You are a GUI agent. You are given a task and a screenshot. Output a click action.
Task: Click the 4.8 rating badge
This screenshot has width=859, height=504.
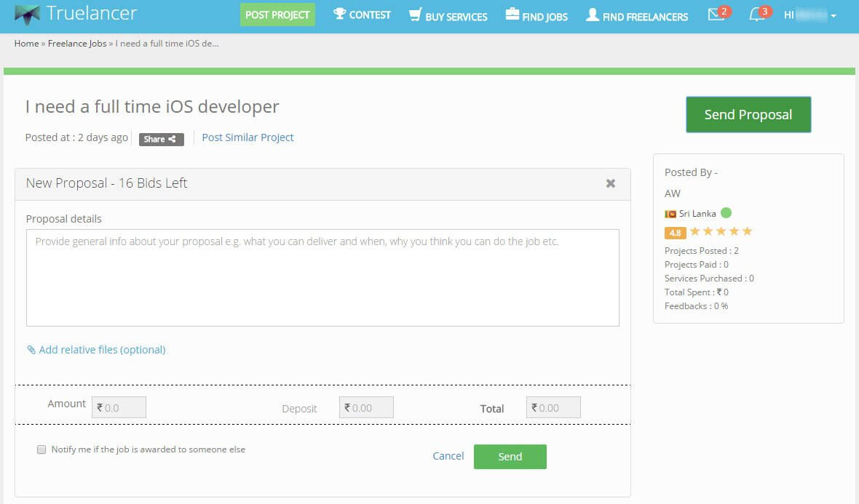[675, 233]
